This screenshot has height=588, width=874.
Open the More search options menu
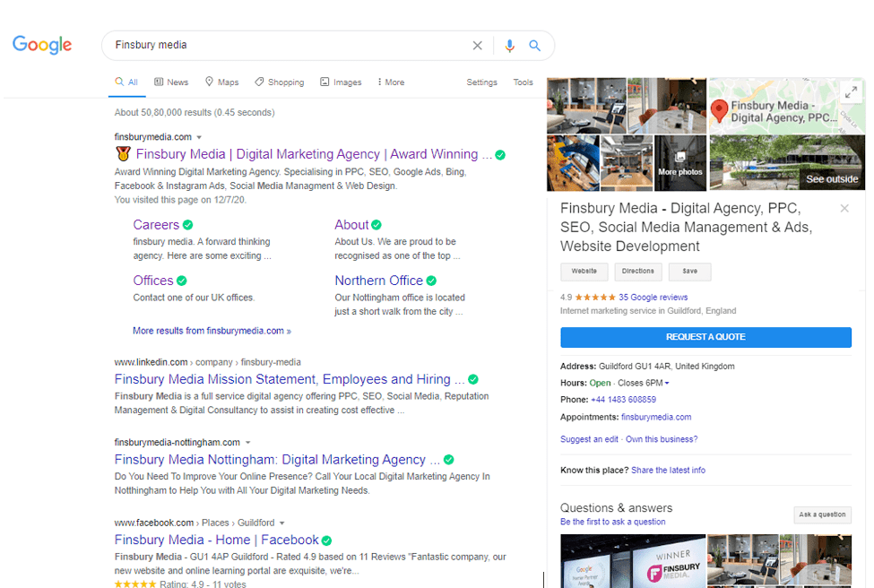(x=391, y=82)
